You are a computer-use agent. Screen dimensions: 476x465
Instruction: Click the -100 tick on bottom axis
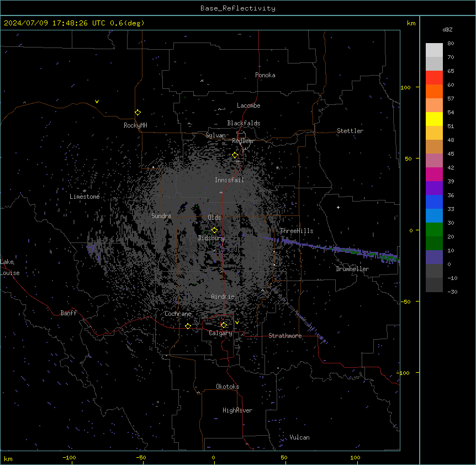(69, 458)
